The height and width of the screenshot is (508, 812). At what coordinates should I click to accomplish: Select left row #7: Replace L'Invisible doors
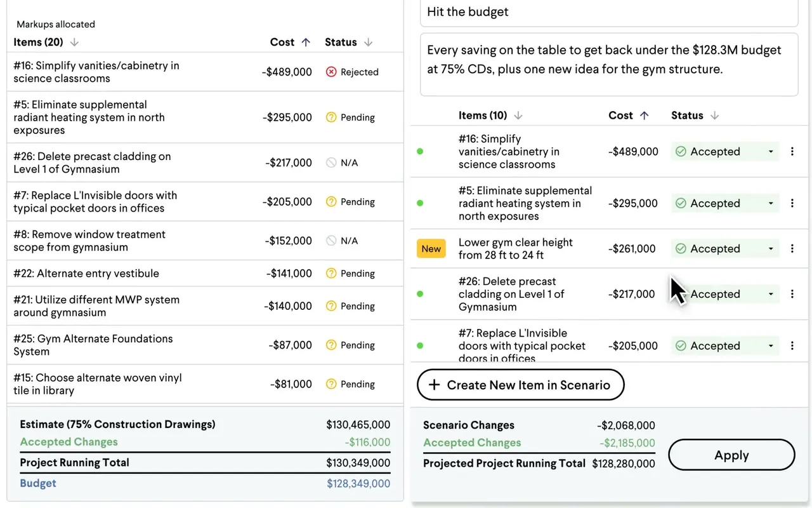point(205,202)
